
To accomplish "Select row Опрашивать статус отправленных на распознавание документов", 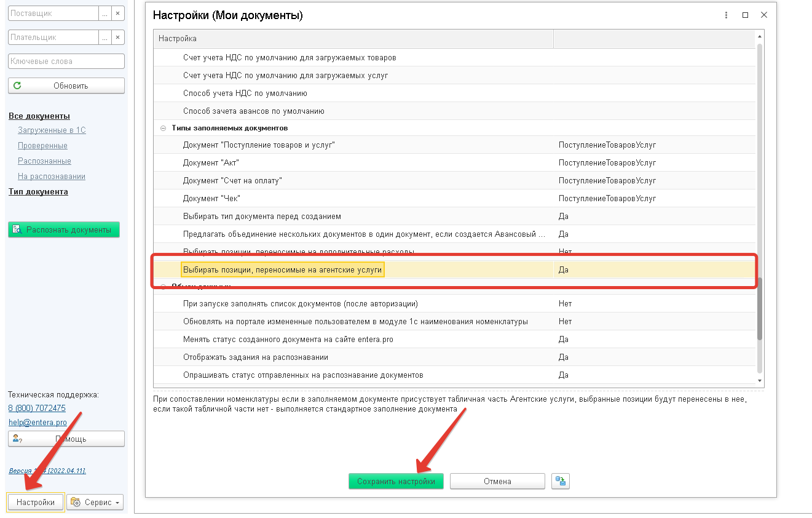I will click(x=454, y=375).
